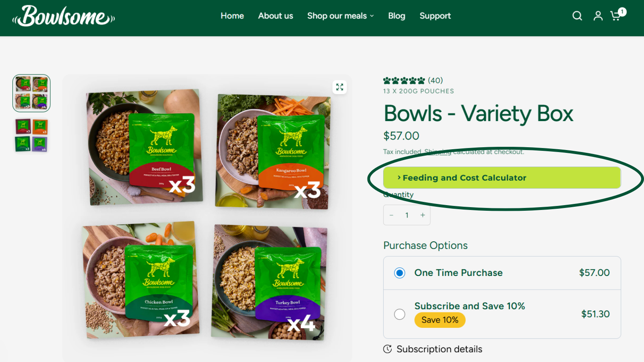Click the Shipping link
This screenshot has width=644, height=362.
click(438, 152)
